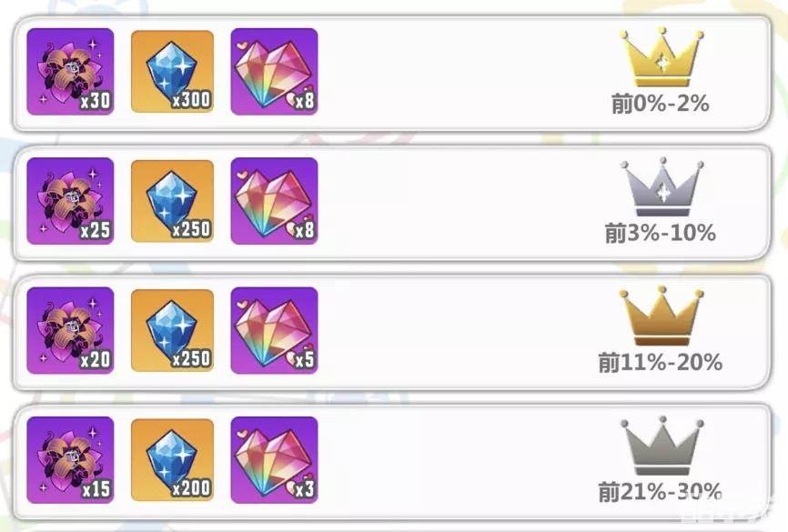788x532 pixels.
Task: Click the rainbow heart gem x8 in silver tier
Action: pyautogui.click(x=275, y=201)
